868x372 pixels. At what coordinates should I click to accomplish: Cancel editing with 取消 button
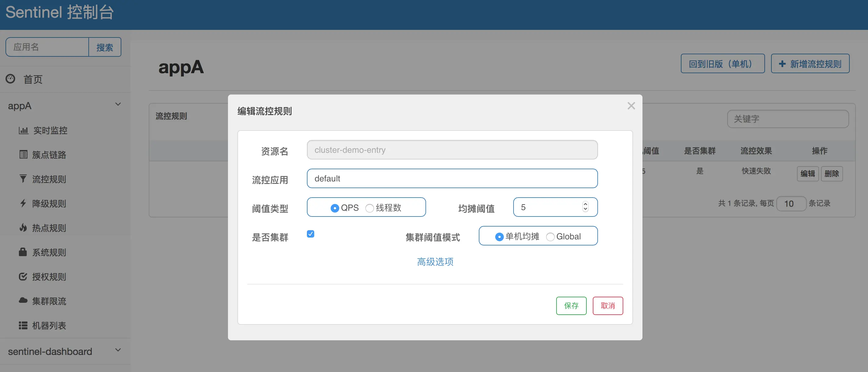(607, 306)
